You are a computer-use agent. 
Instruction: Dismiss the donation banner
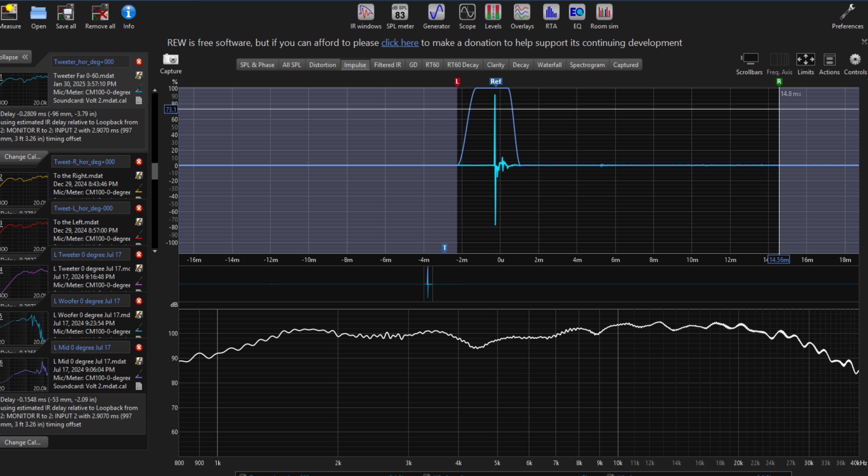(864, 42)
